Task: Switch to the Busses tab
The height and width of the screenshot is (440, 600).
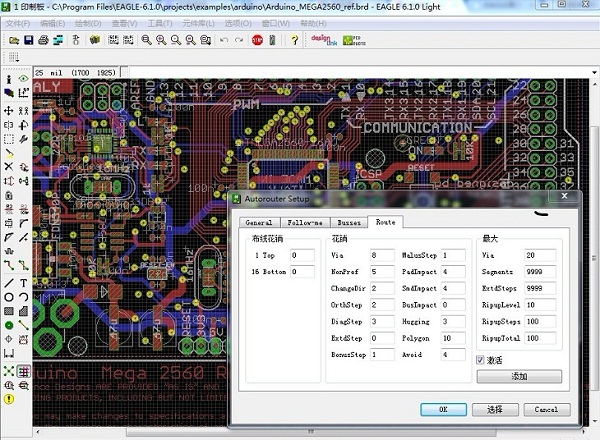Action: pyautogui.click(x=349, y=222)
